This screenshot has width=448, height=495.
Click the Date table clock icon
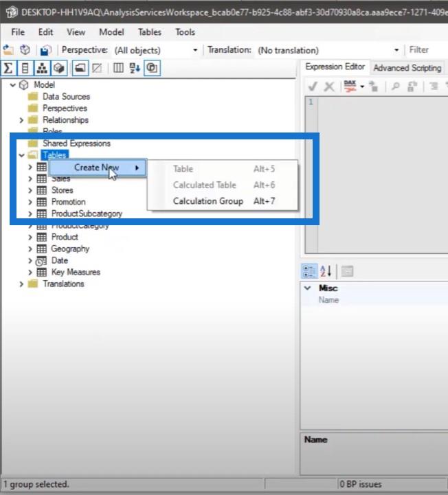[x=41, y=261]
